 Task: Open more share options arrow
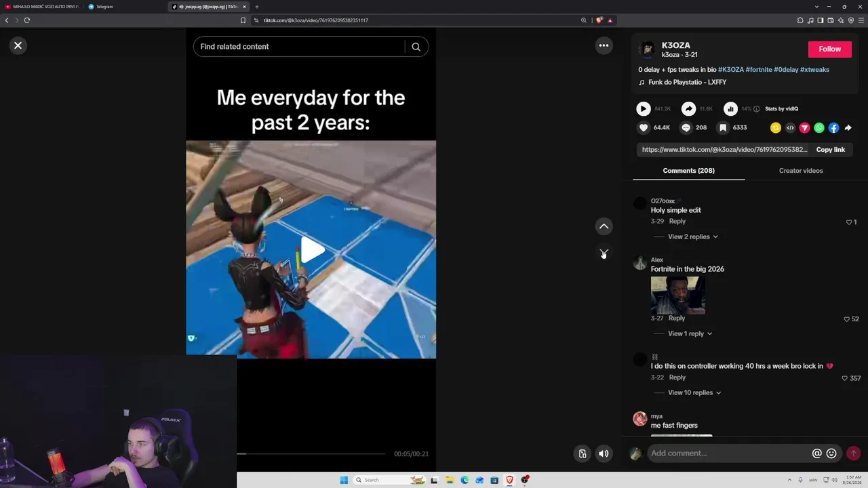848,127
